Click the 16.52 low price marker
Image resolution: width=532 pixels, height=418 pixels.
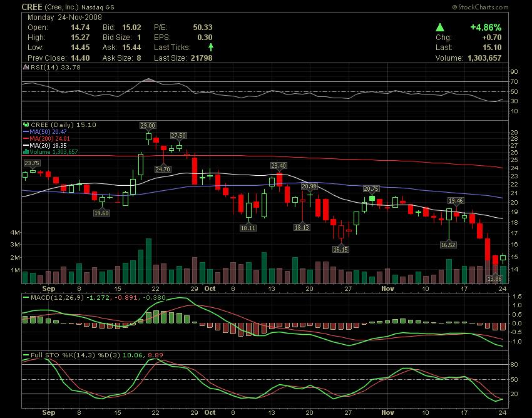(x=448, y=245)
